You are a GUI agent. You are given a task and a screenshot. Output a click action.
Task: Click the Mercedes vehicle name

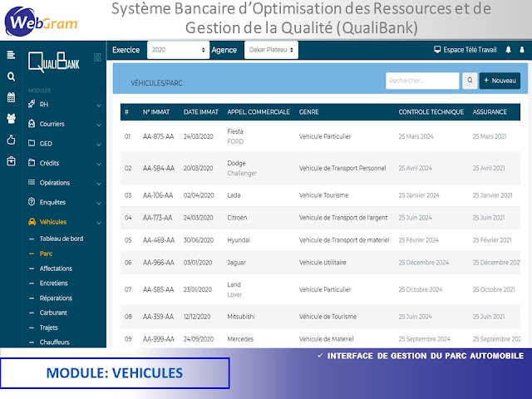240,339
